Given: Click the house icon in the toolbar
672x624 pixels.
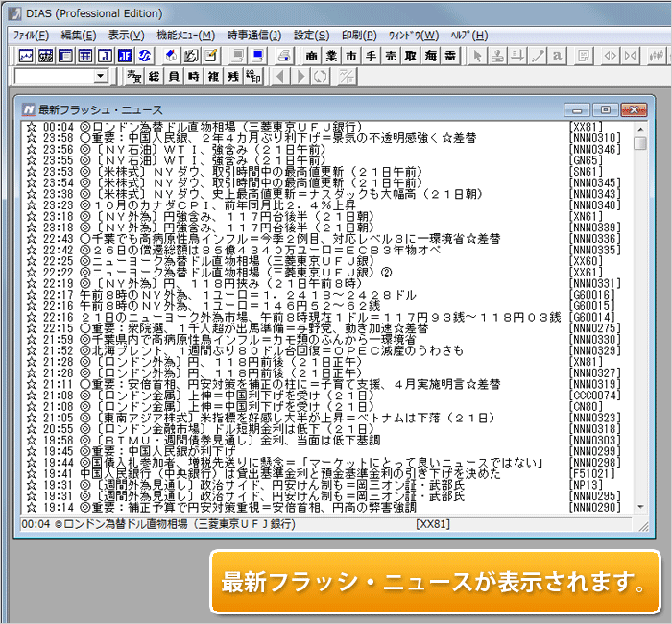Looking at the screenshot, I should coord(171,55).
